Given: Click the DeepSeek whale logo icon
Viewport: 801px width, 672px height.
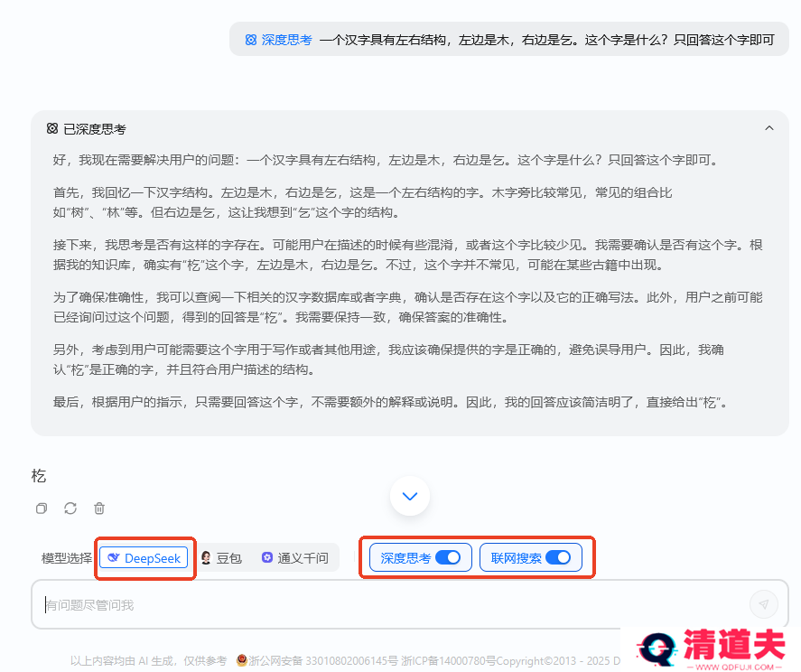Looking at the screenshot, I should coord(113,557).
